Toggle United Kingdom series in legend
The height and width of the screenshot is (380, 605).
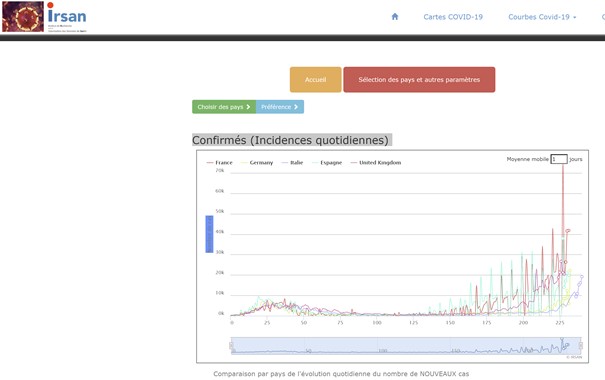(376, 162)
